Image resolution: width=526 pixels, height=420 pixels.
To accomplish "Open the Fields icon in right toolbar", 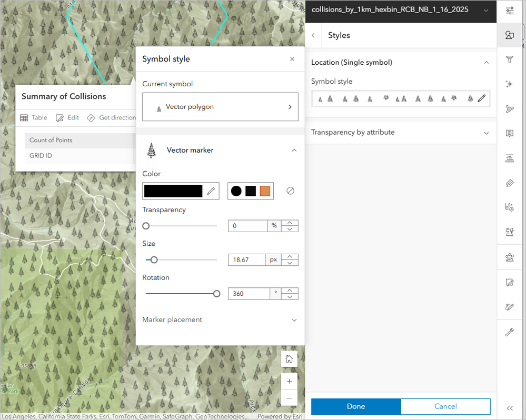I will (510, 158).
